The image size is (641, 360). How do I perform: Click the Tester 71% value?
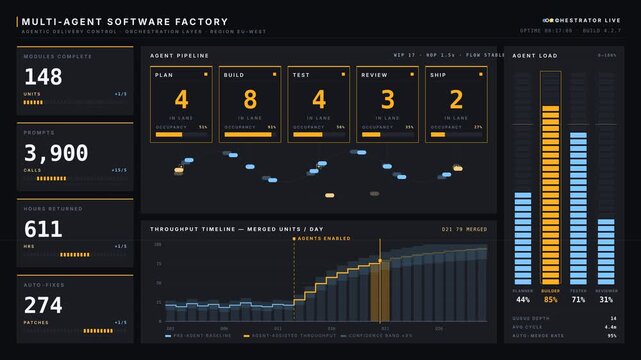tap(578, 300)
